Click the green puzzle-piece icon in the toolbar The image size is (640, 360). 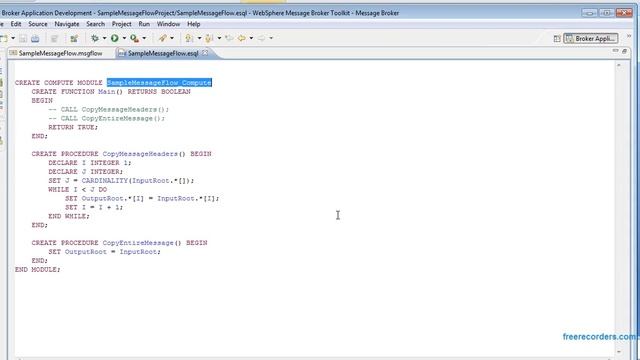(x=74, y=38)
